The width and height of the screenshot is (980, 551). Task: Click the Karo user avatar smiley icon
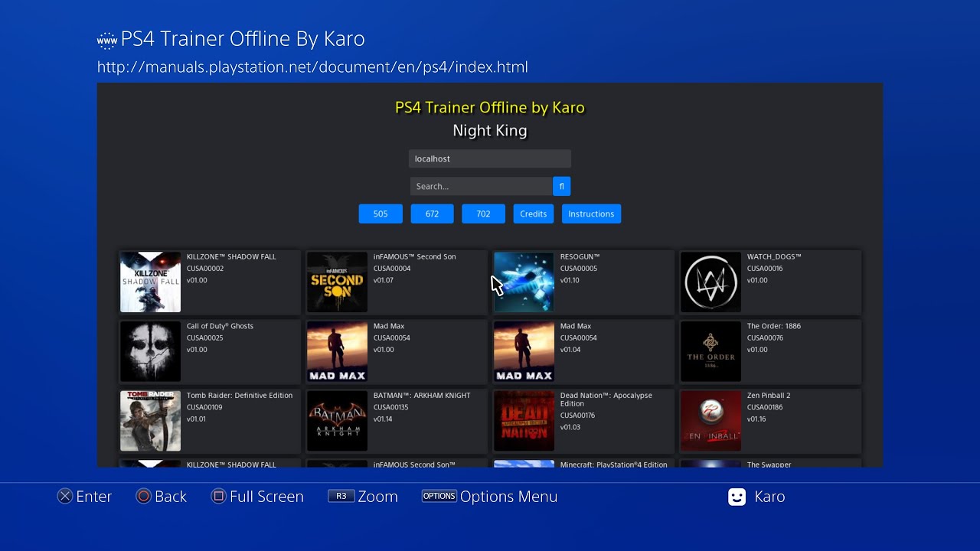[x=737, y=497]
